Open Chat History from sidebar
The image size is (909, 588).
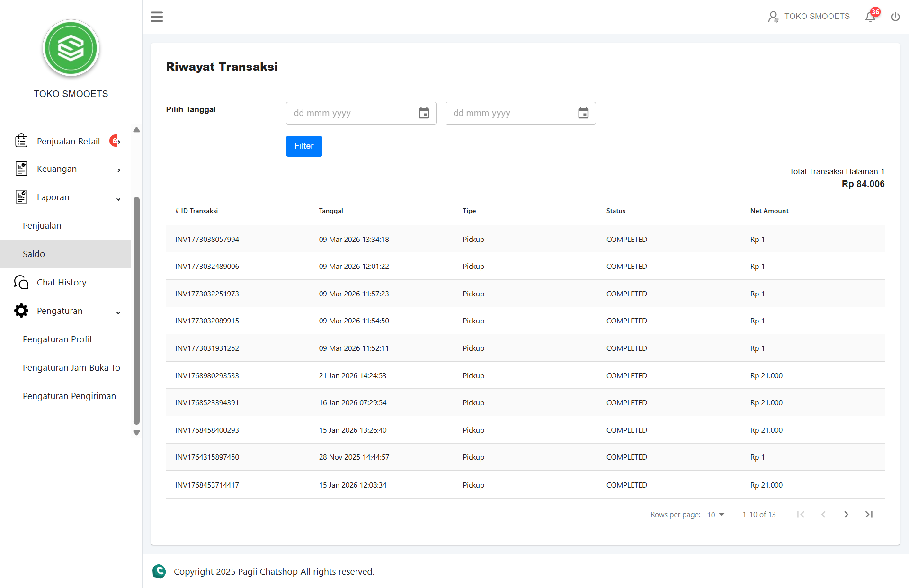point(62,283)
